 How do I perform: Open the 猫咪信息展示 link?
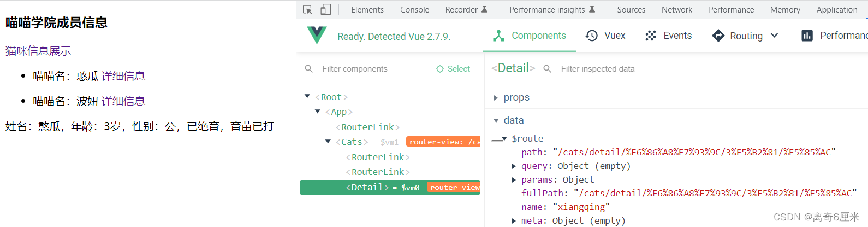click(38, 51)
